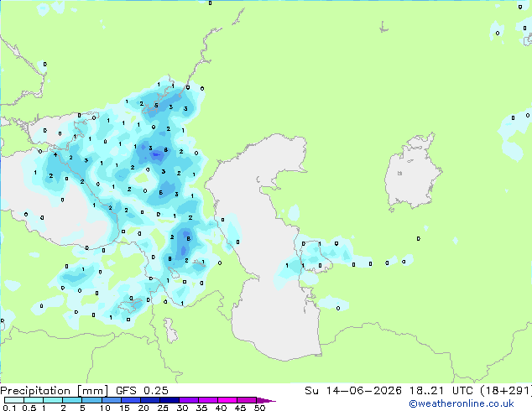Click the 40–45 mm magenta legend cell

pos(227,400)
